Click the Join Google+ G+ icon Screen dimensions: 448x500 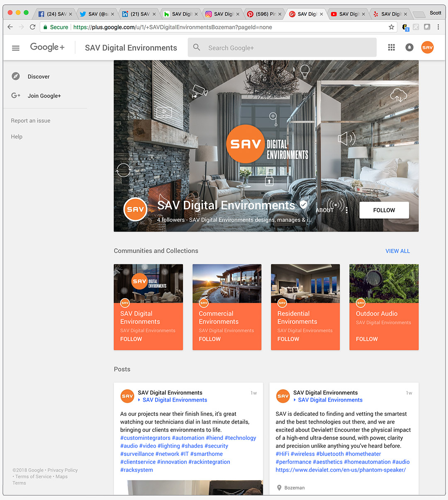pos(16,95)
